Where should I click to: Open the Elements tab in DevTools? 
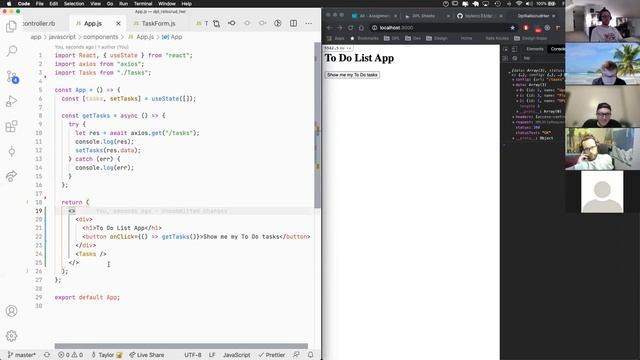(534, 49)
